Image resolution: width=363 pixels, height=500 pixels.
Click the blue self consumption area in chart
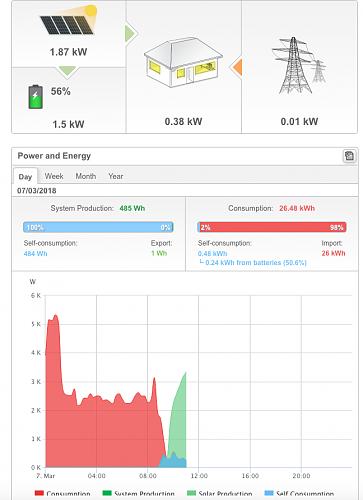click(173, 462)
